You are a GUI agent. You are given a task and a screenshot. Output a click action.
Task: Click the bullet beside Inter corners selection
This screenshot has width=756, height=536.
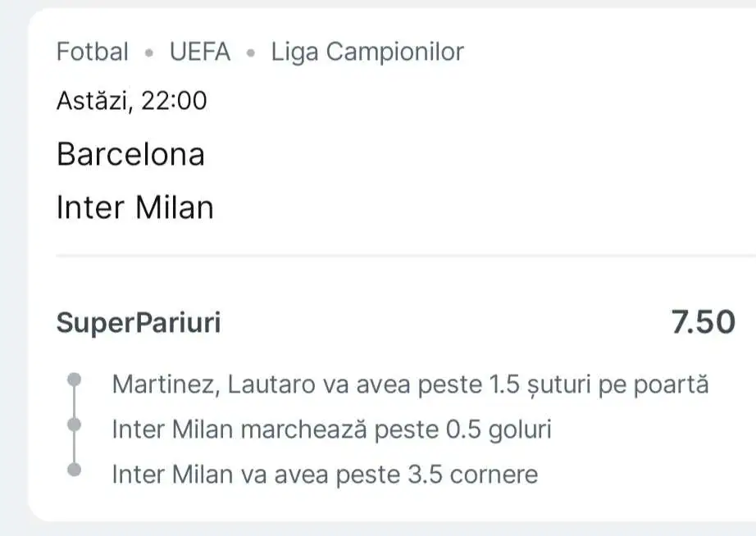click(75, 470)
